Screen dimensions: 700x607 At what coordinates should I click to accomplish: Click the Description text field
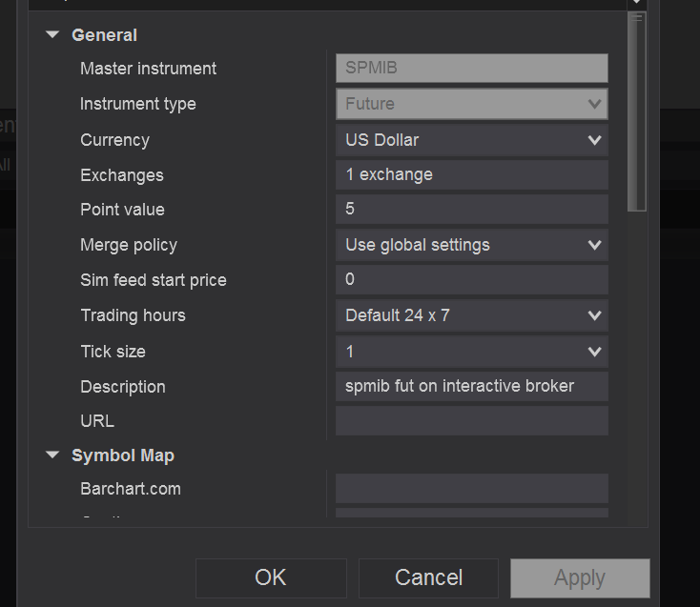[x=471, y=386]
